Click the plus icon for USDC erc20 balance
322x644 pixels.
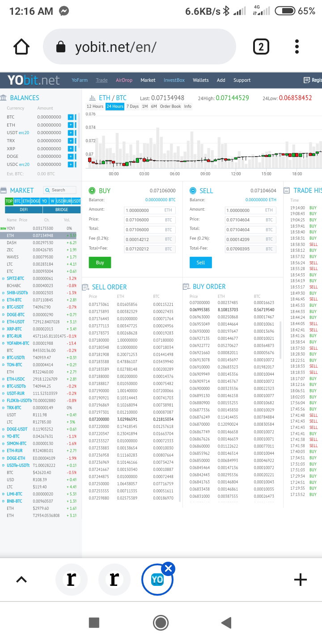pyautogui.click(x=71, y=164)
